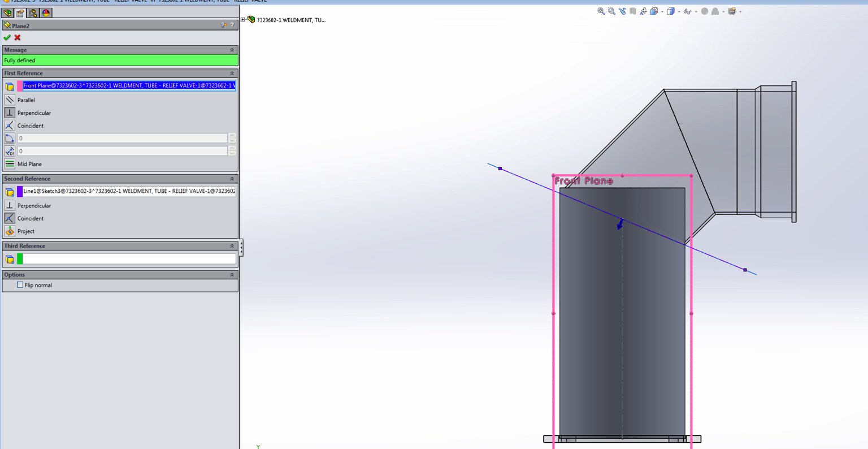Click the Apply Scene icon
Screen dimensions: 868x449
(715, 11)
